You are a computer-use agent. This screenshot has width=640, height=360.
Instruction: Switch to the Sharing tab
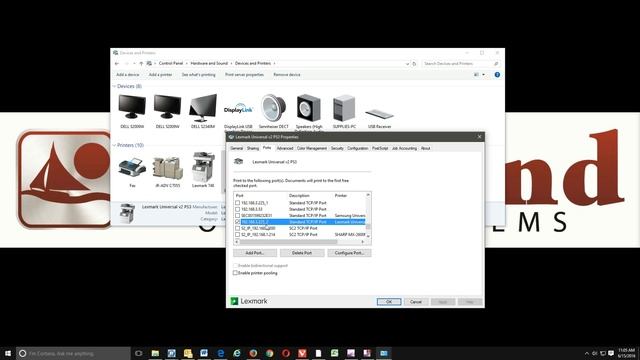(x=253, y=148)
